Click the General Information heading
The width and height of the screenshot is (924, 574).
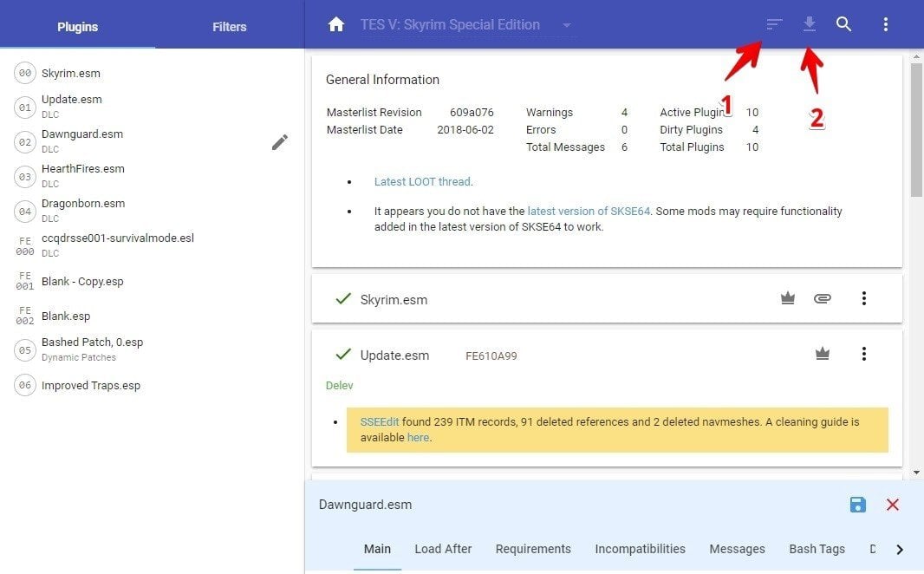tap(382, 80)
